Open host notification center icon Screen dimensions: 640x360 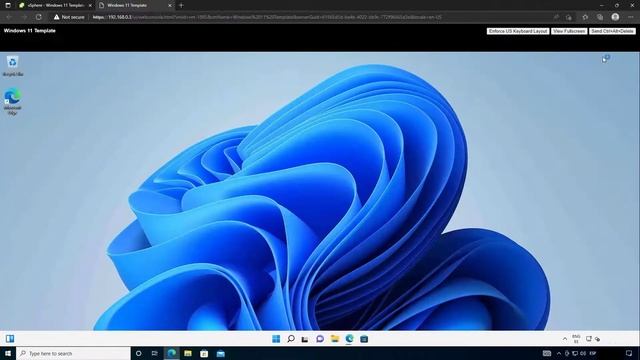pos(629,353)
